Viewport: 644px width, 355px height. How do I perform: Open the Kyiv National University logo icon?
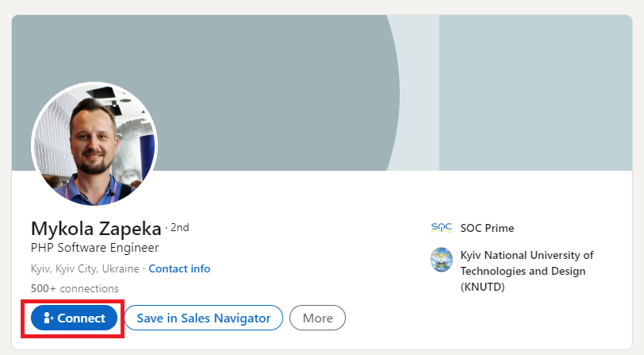tap(442, 260)
